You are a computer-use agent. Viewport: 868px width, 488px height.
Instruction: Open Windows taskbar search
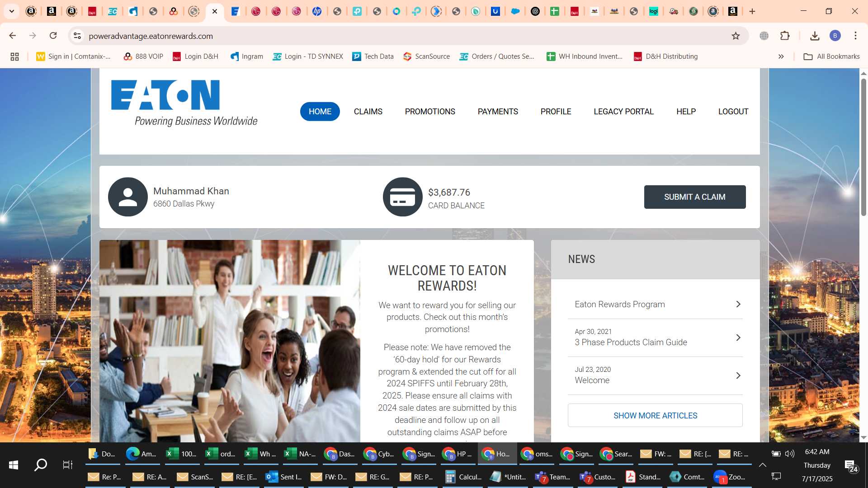coord(41,465)
